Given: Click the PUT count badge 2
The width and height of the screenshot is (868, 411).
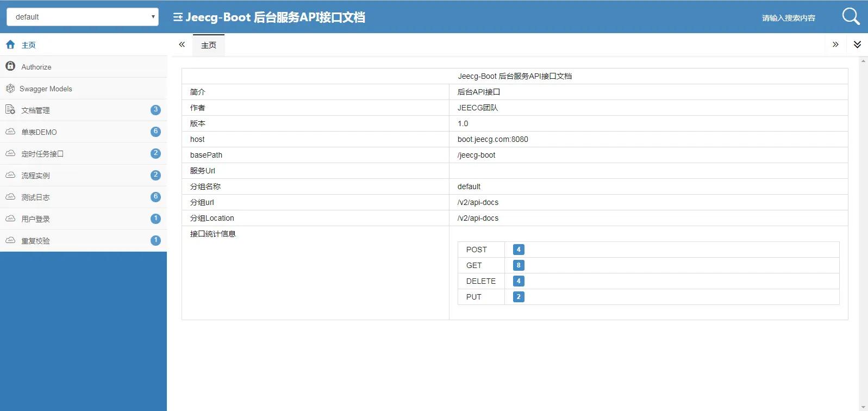Looking at the screenshot, I should 519,297.
